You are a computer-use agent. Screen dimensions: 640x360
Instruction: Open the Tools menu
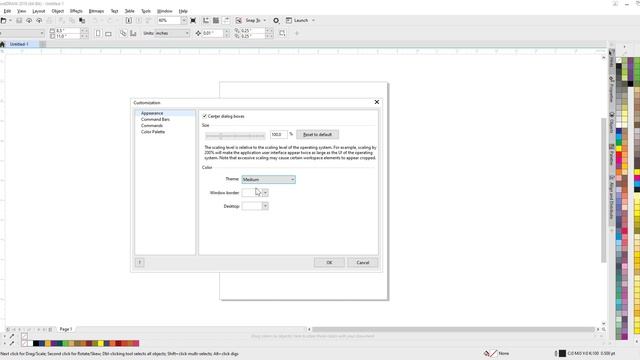[x=146, y=11]
